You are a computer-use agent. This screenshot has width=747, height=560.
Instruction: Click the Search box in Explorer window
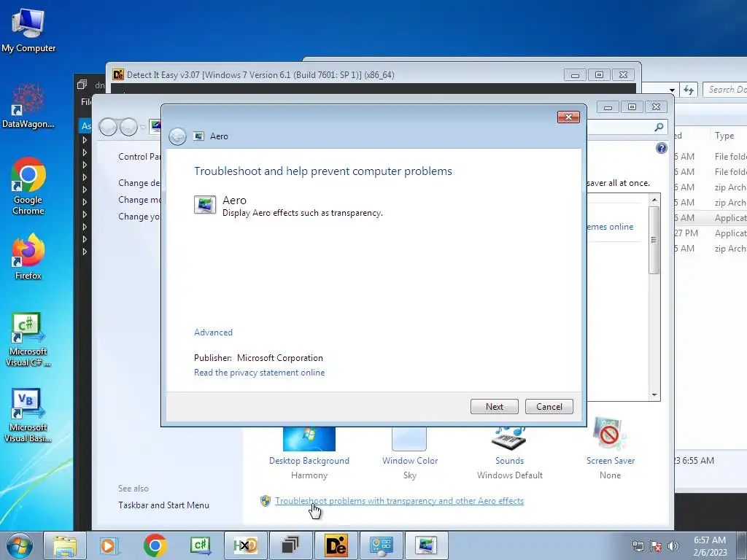(725, 90)
